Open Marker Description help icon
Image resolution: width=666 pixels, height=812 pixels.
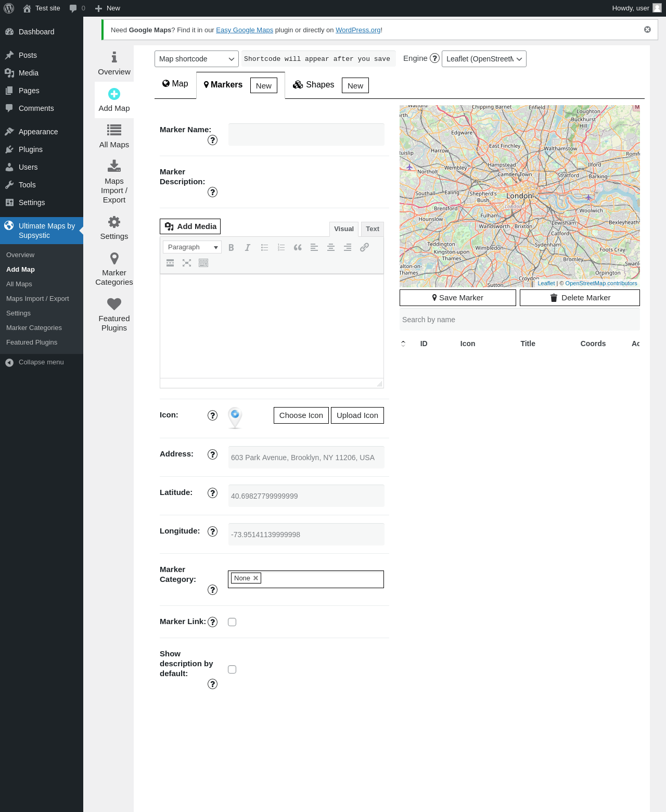tap(212, 192)
